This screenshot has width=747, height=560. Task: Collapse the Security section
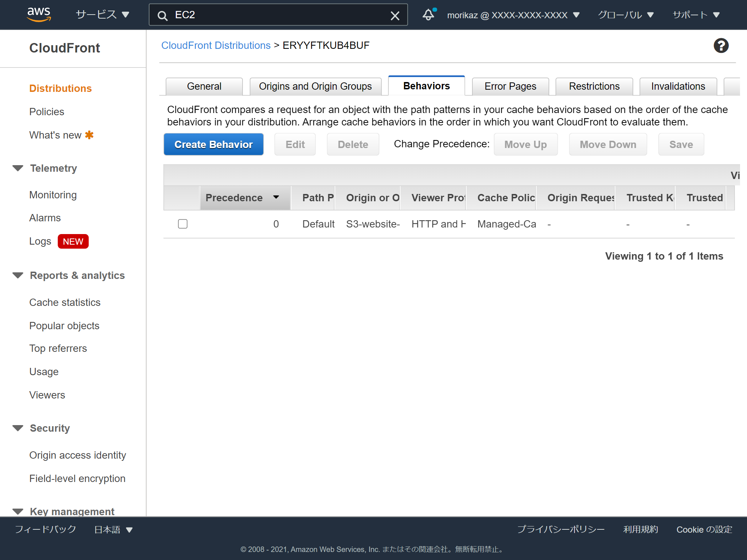(x=18, y=428)
